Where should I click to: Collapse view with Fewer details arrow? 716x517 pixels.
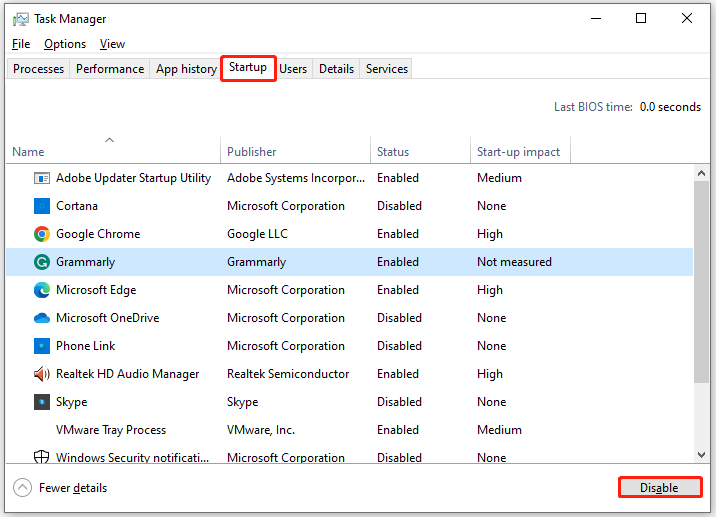click(x=22, y=487)
